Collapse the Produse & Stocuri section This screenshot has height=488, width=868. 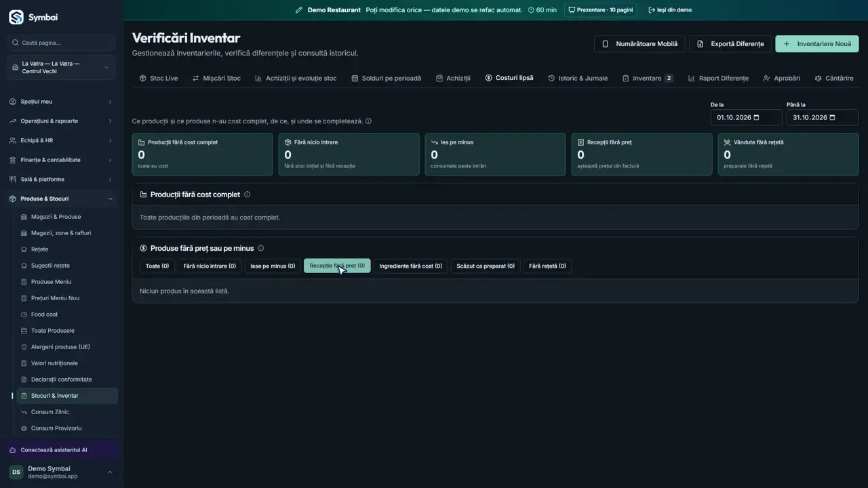(61, 199)
